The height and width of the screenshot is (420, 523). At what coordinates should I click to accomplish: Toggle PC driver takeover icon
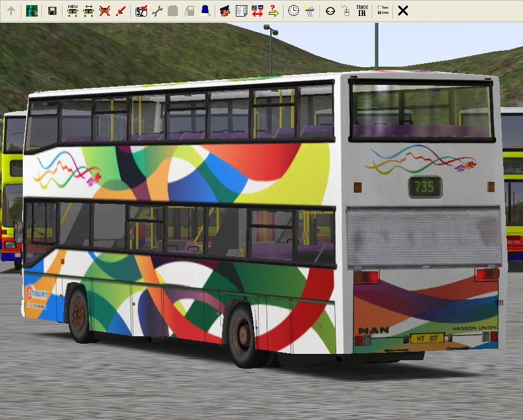coord(258,11)
